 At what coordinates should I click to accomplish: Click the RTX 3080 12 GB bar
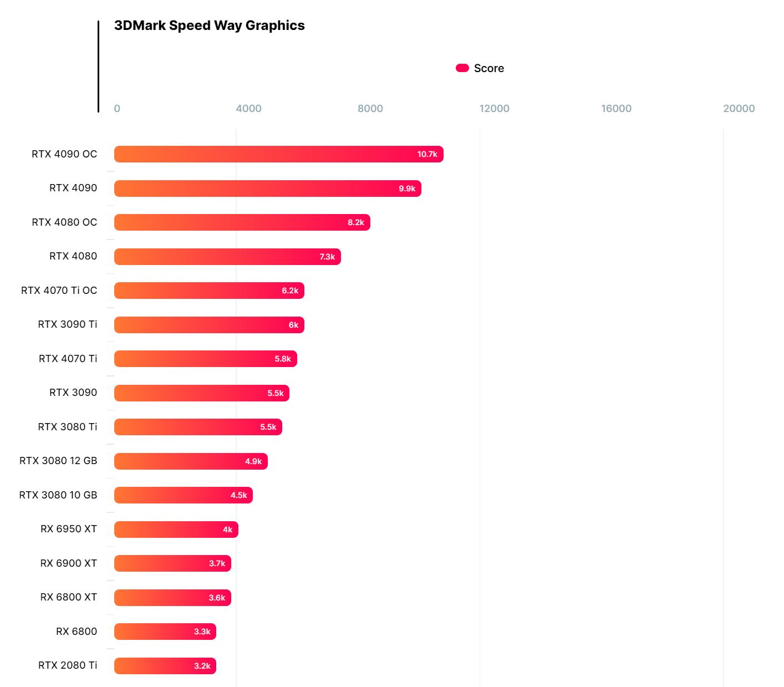point(191,461)
